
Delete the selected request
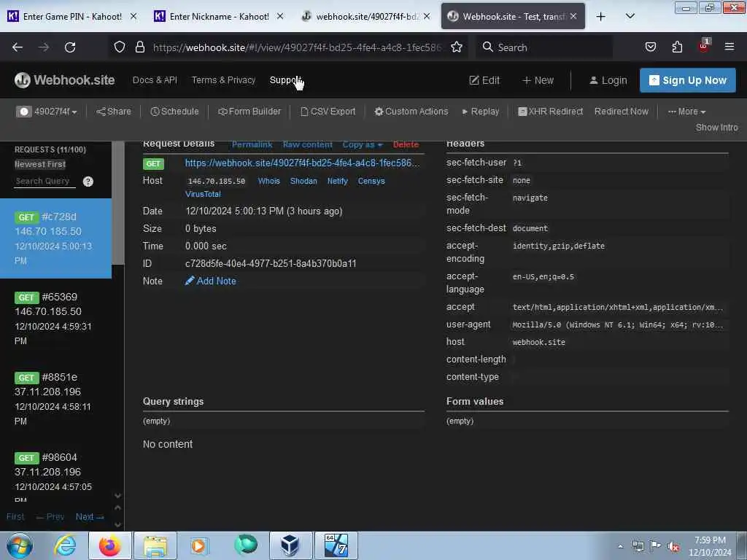[x=406, y=144]
